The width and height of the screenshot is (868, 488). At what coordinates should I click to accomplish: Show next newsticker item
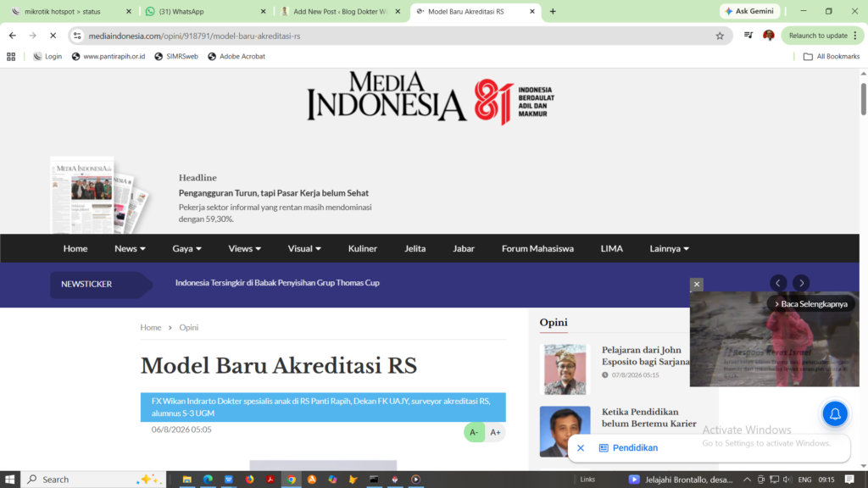[x=802, y=283]
